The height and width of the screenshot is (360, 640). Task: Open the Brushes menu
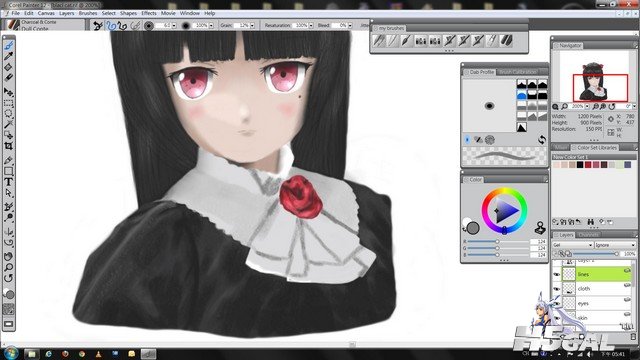[x=88, y=13]
